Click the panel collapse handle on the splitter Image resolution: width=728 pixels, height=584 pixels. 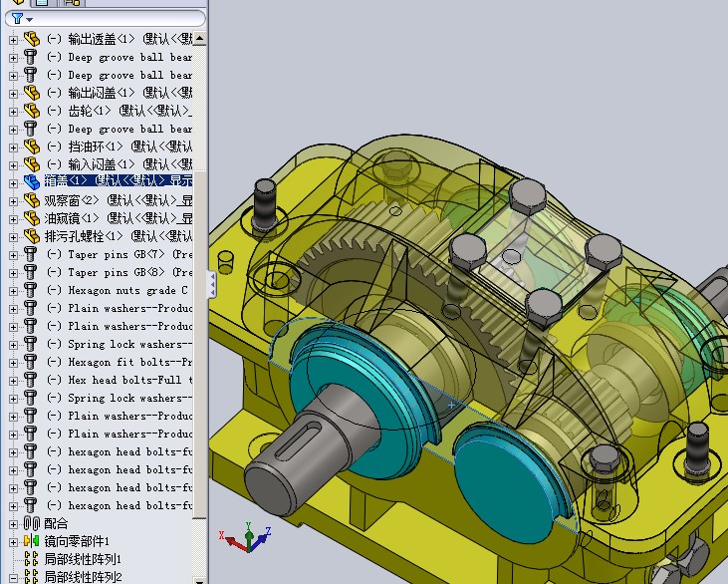point(213,284)
